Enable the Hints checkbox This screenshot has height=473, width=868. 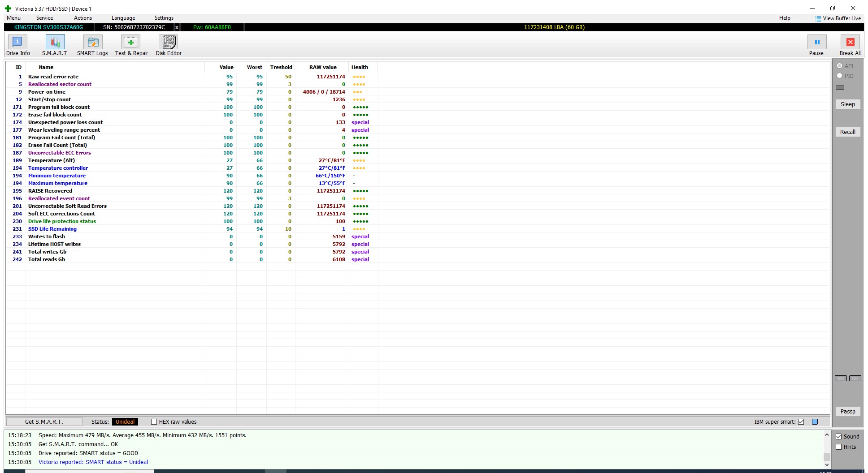838,447
